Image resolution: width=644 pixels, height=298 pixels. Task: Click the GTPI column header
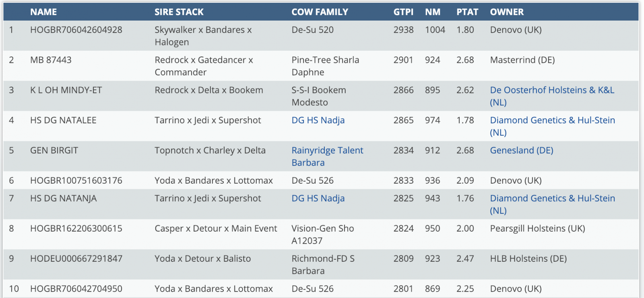click(403, 12)
